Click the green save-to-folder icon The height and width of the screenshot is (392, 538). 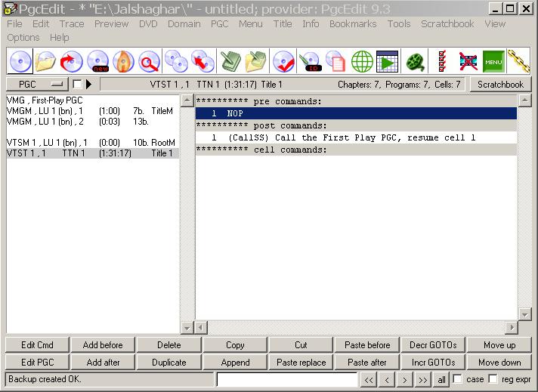pos(256,61)
